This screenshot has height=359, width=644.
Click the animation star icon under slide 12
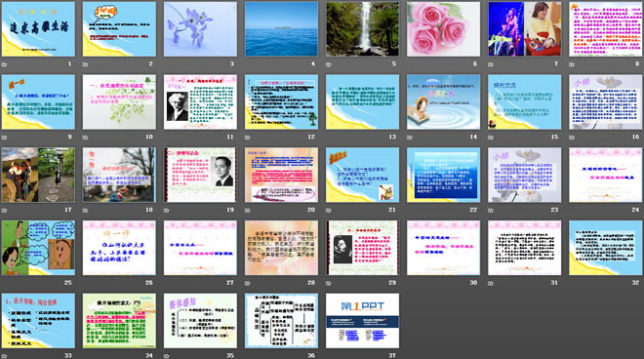coord(248,138)
